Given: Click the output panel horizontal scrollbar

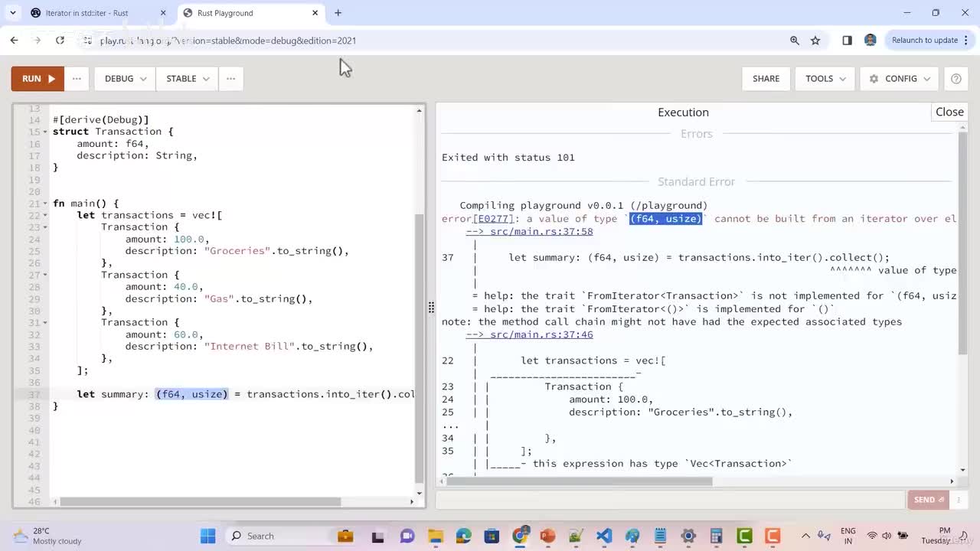Looking at the screenshot, I should [580, 481].
